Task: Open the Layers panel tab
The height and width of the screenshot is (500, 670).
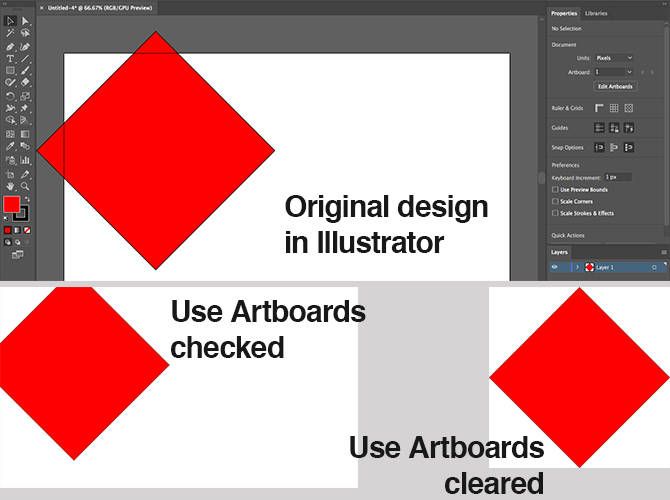Action: [559, 252]
